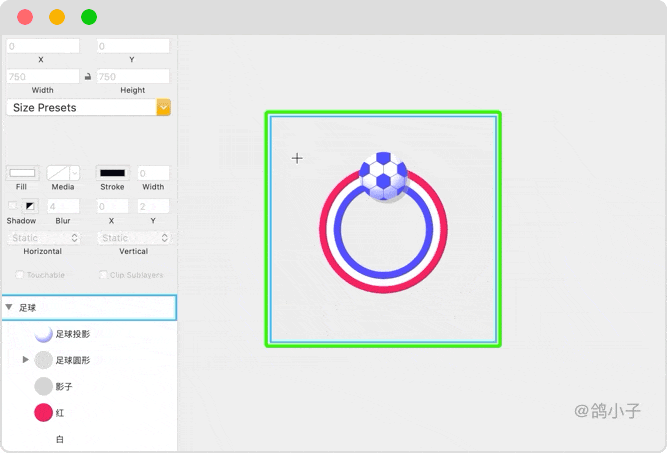The width and height of the screenshot is (667, 453).
Task: Select the 白 layer name
Action: [60, 439]
